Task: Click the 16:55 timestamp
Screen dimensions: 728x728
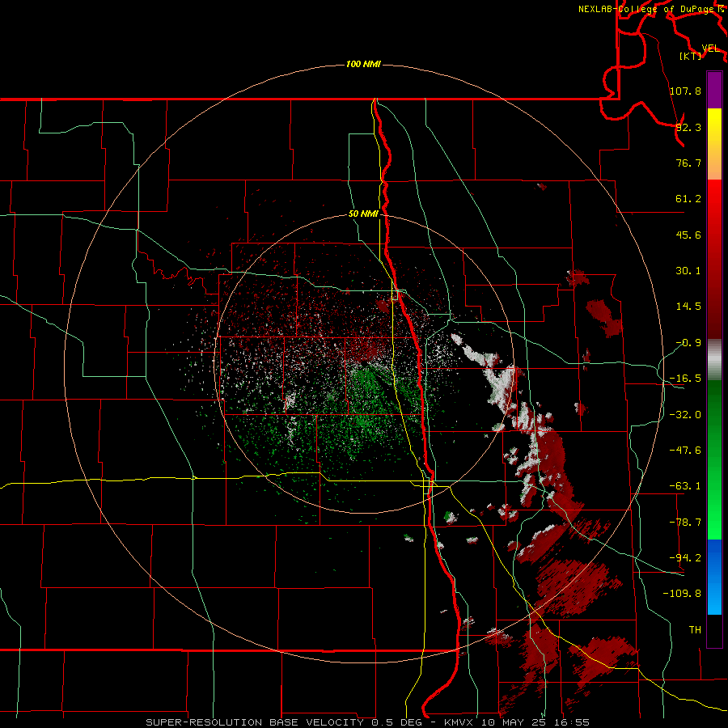Action: coord(574,722)
